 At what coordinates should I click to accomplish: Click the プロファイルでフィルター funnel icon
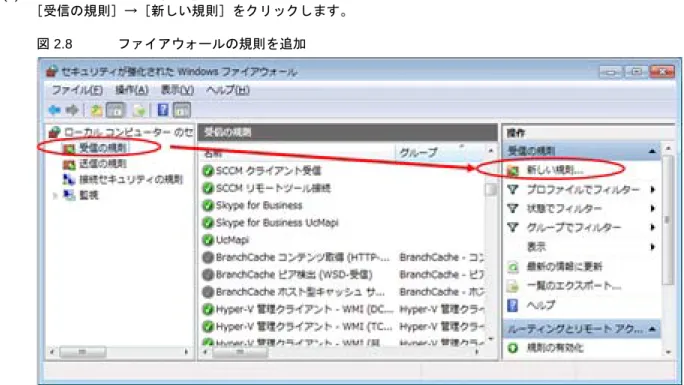click(x=513, y=190)
